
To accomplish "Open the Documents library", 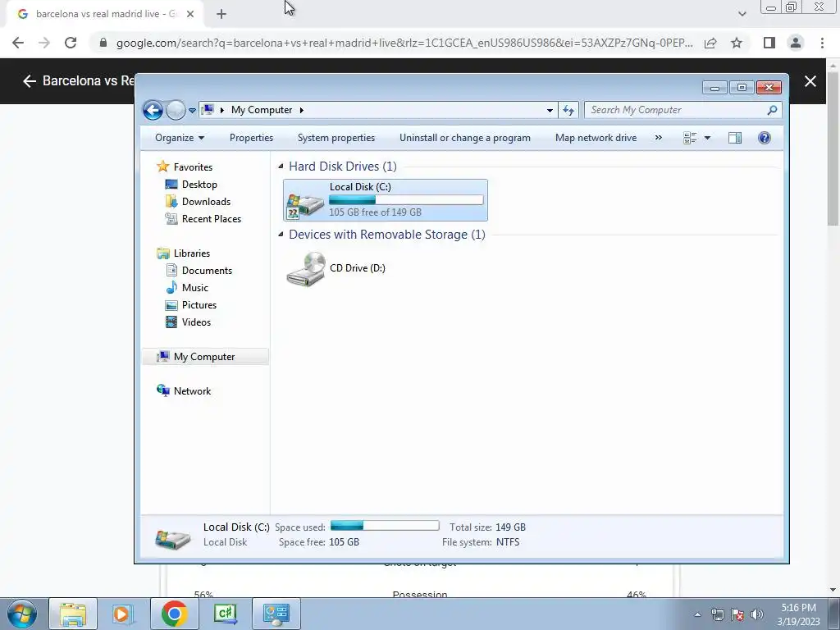I will tap(207, 271).
